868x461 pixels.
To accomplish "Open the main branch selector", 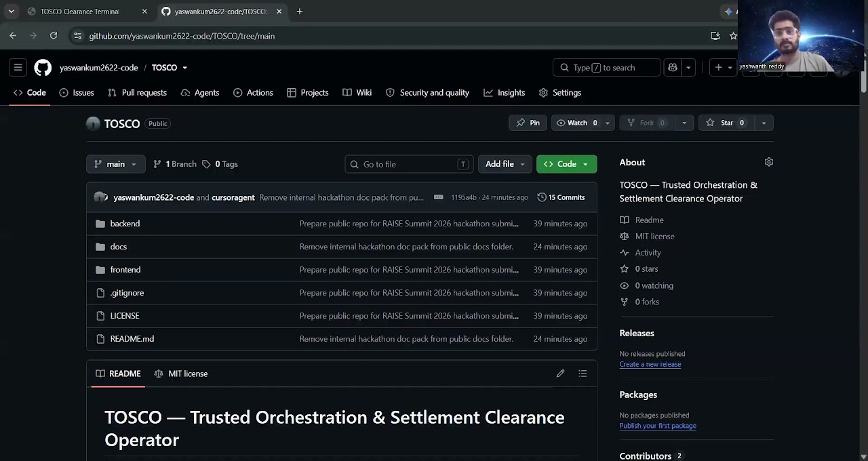I will pos(115,164).
